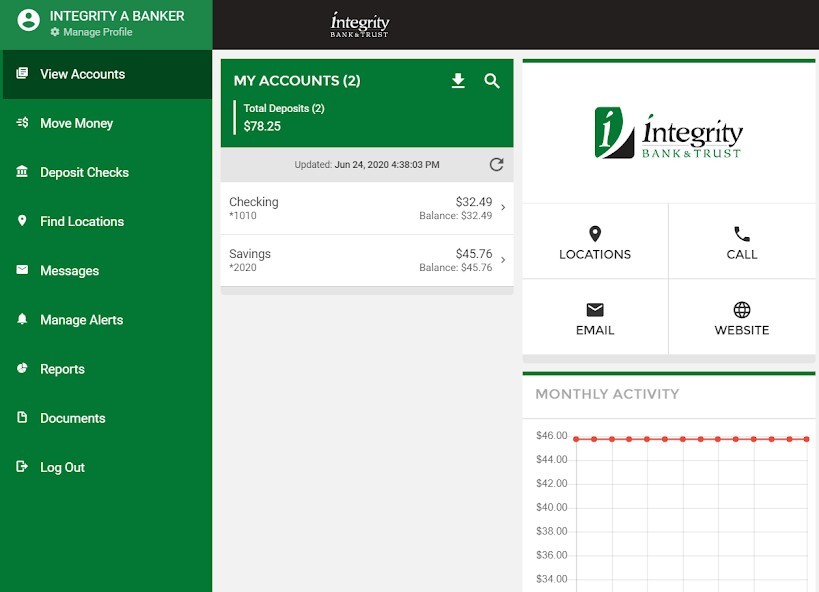Image resolution: width=819 pixels, height=592 pixels.
Task: Click the INTEGRITY A BANKER user name
Action: (117, 16)
